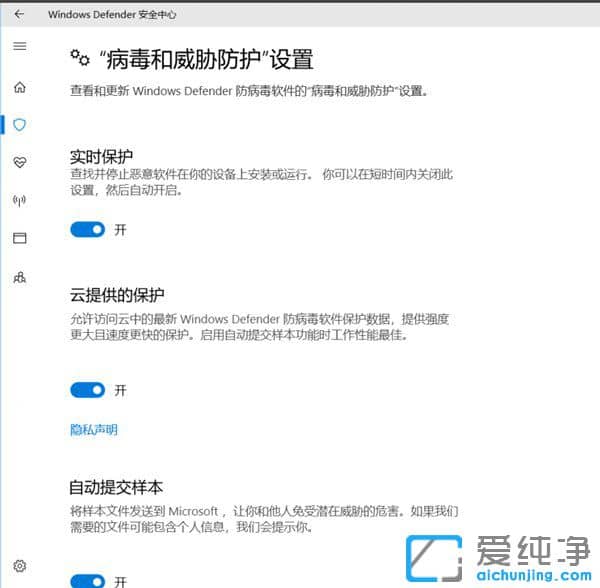Viewport: 600px width, 588px height.
Task: Open firewall and network protection icon
Action: [x=20, y=200]
